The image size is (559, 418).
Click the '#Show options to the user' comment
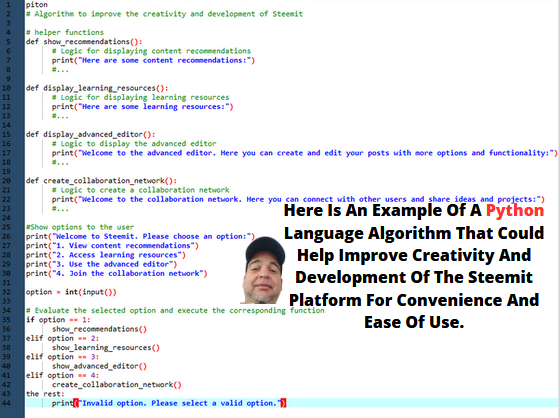pos(80,227)
